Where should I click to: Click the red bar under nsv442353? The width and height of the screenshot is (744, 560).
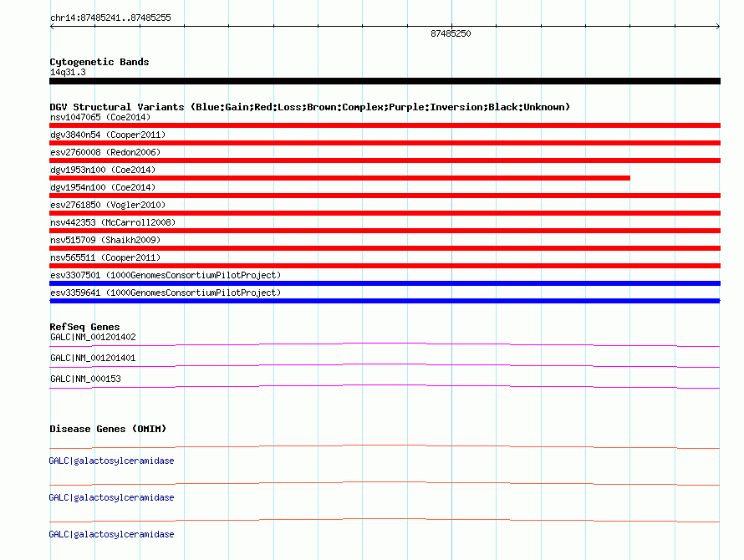[x=385, y=231]
